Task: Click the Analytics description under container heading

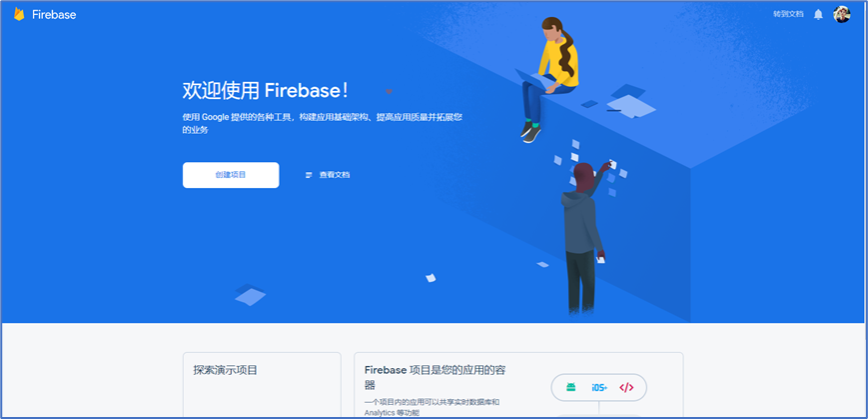Action: (432, 407)
